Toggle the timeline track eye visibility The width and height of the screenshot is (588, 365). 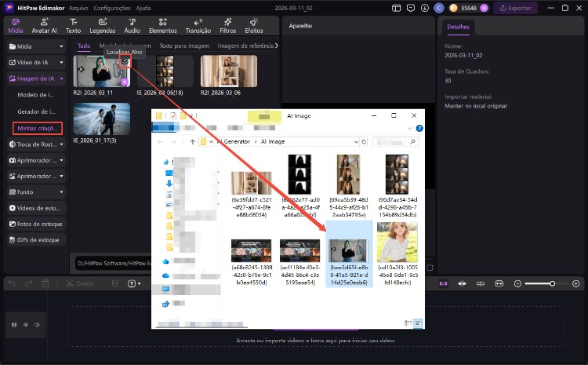pos(25,323)
